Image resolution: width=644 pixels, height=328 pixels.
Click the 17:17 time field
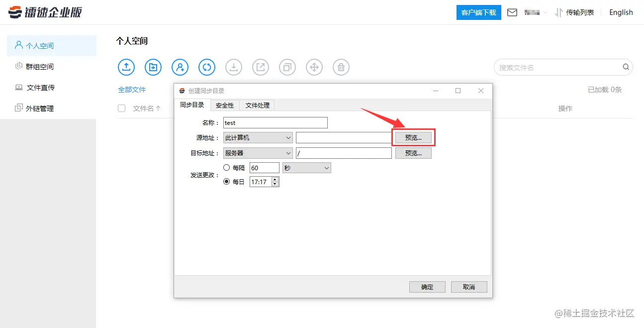click(x=260, y=182)
